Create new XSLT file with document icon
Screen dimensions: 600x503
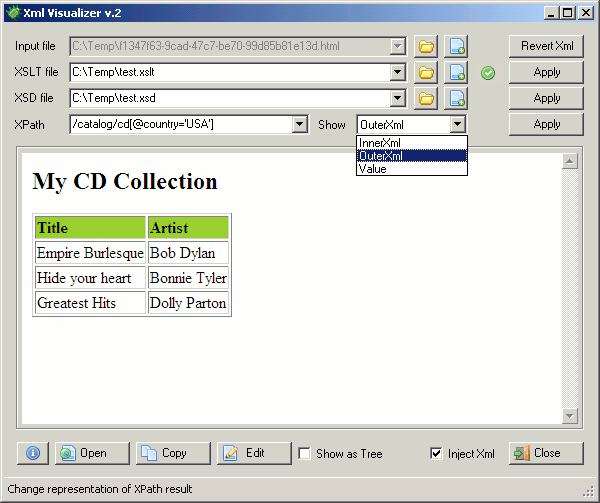[456, 72]
